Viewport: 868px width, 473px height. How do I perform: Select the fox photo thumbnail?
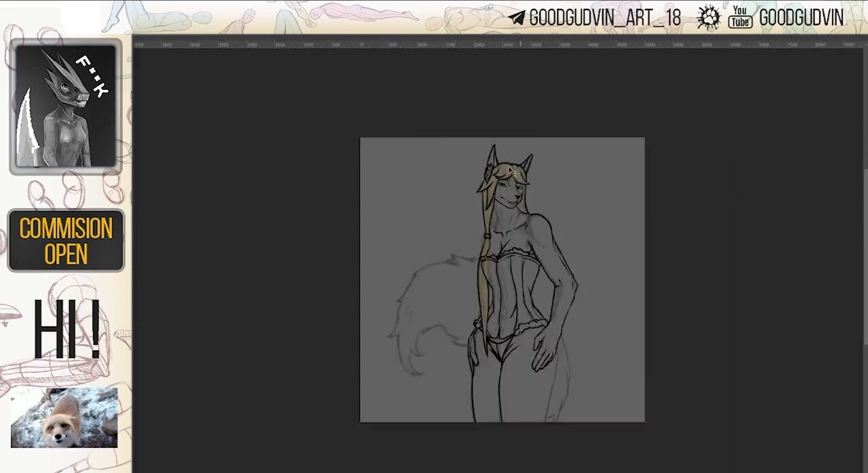[64, 417]
